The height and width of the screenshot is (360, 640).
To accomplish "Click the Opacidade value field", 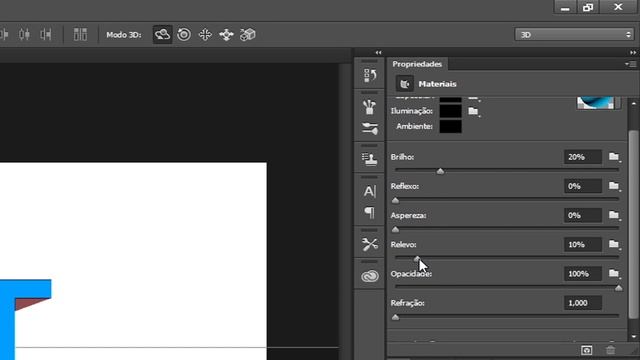I will pyautogui.click(x=582, y=273).
